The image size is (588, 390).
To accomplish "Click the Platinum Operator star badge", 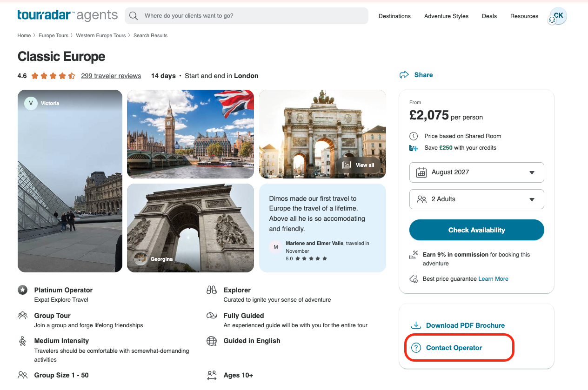I will click(x=22, y=290).
